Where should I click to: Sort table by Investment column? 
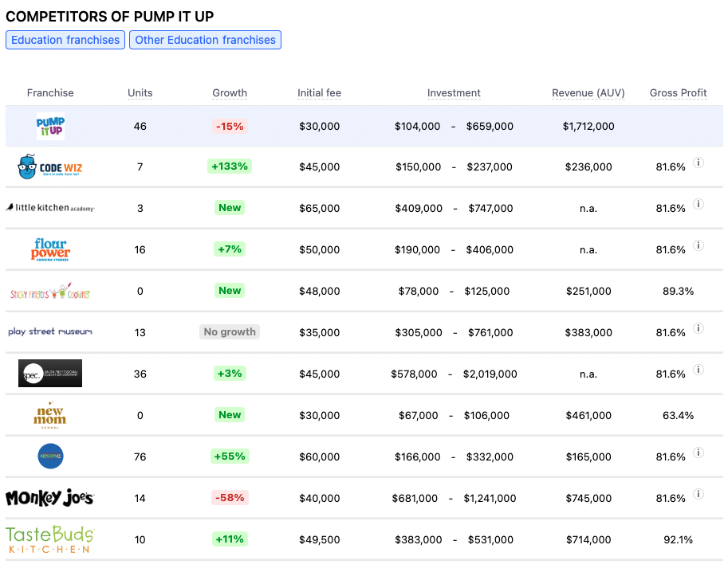(454, 92)
